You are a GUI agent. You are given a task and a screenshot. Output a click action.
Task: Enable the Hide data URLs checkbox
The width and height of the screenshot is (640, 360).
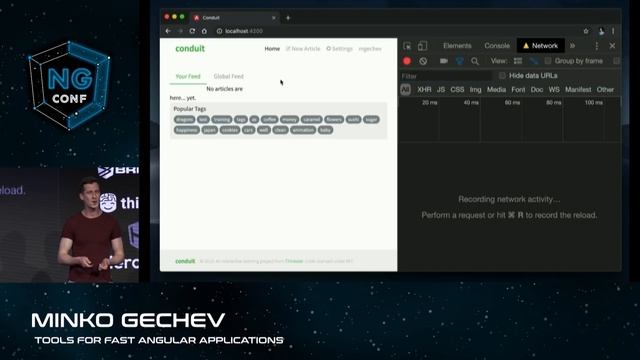click(502, 76)
